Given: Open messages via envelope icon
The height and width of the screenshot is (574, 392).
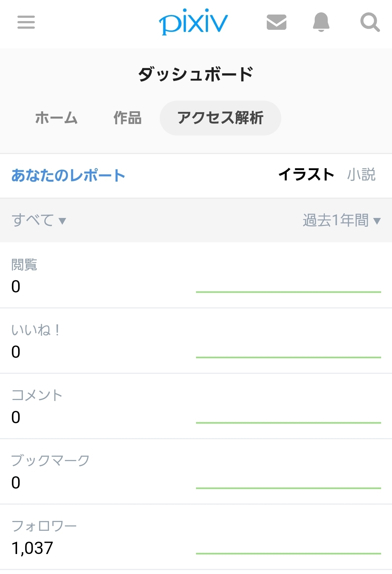Looking at the screenshot, I should point(277,22).
